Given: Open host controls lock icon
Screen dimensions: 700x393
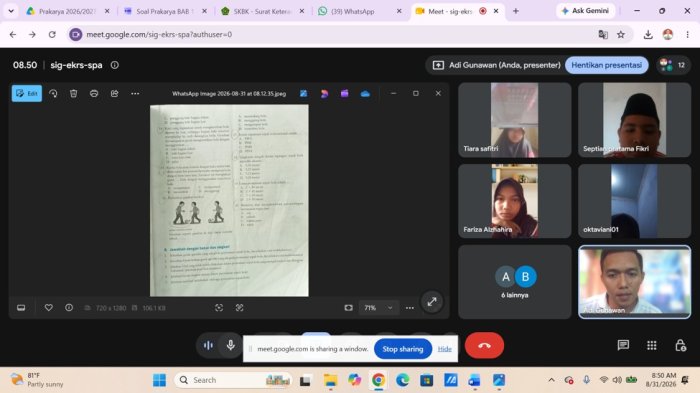Looking at the screenshot, I should pyautogui.click(x=680, y=345).
